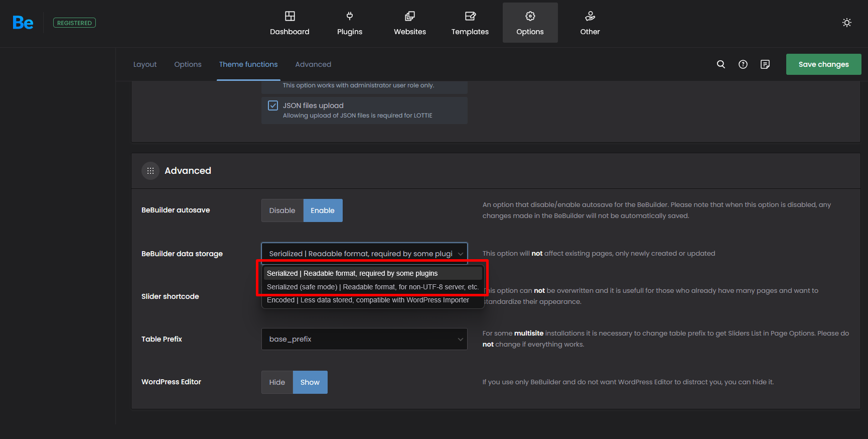Switch to the Layout tab
Screen dimensions: 868x439
[145, 64]
